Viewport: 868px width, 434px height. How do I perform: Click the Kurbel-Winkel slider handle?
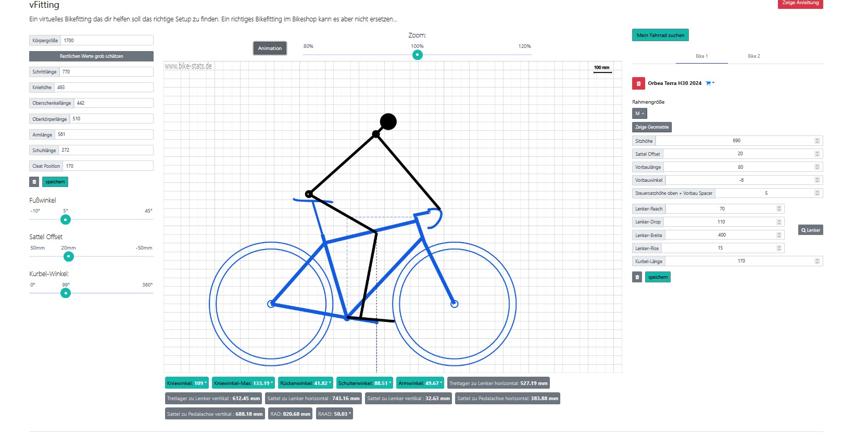66,293
